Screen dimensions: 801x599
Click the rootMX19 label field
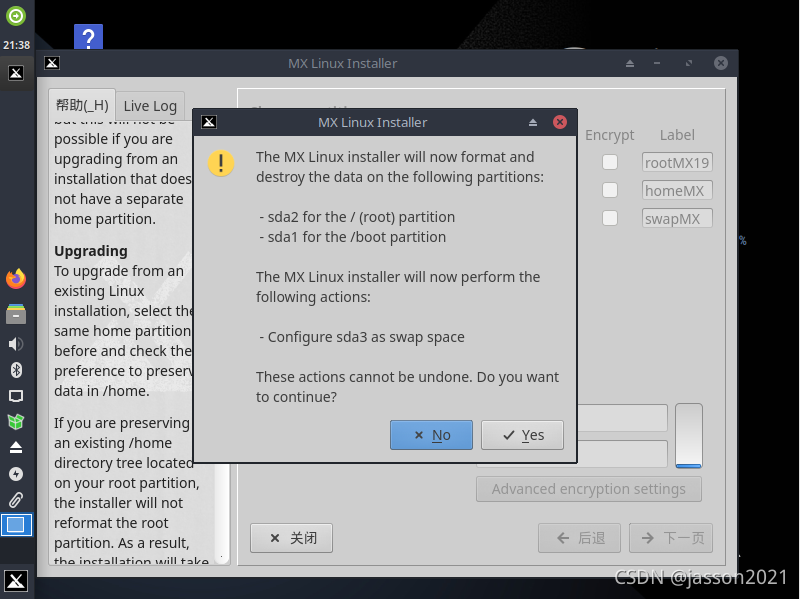pos(677,162)
